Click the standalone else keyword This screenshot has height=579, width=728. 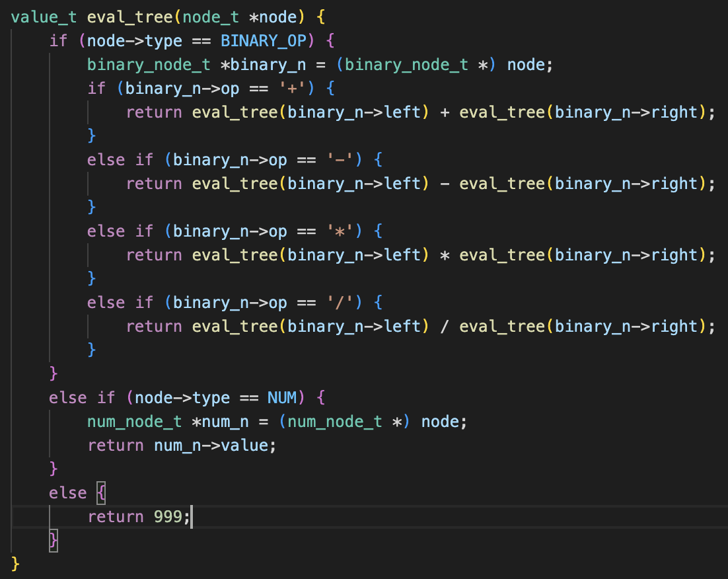click(x=67, y=493)
